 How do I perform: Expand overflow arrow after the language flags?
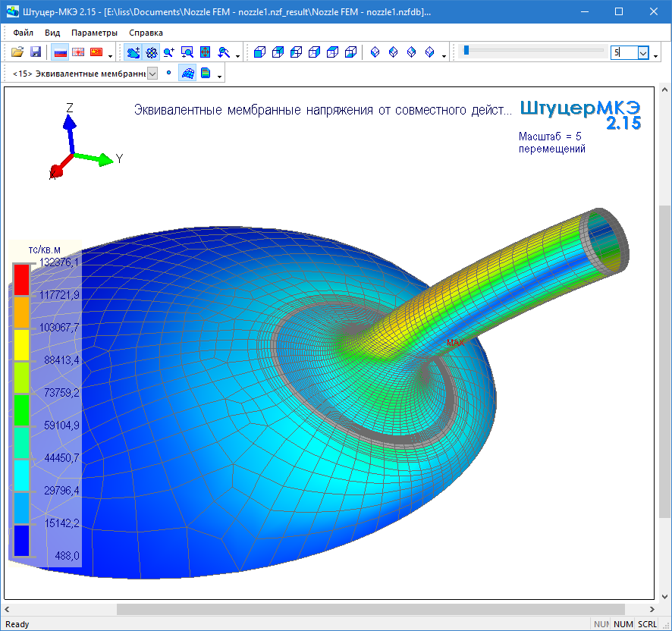[x=110, y=55]
